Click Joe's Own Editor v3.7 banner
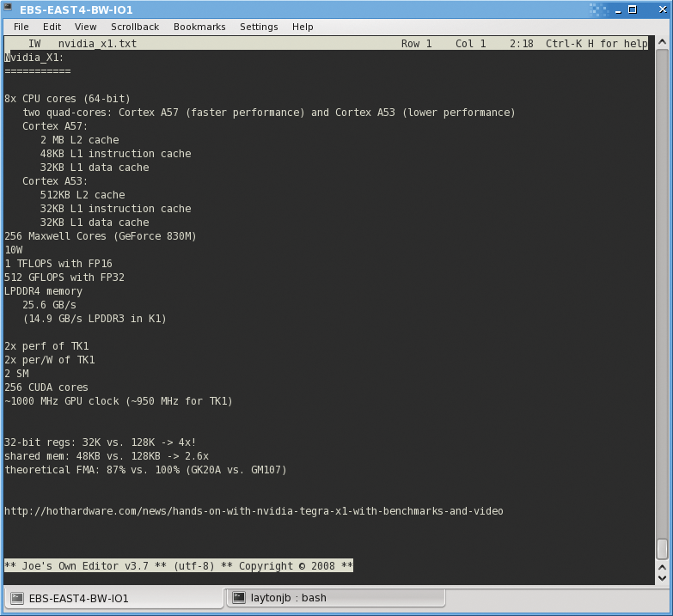673x616 pixels. click(179, 566)
